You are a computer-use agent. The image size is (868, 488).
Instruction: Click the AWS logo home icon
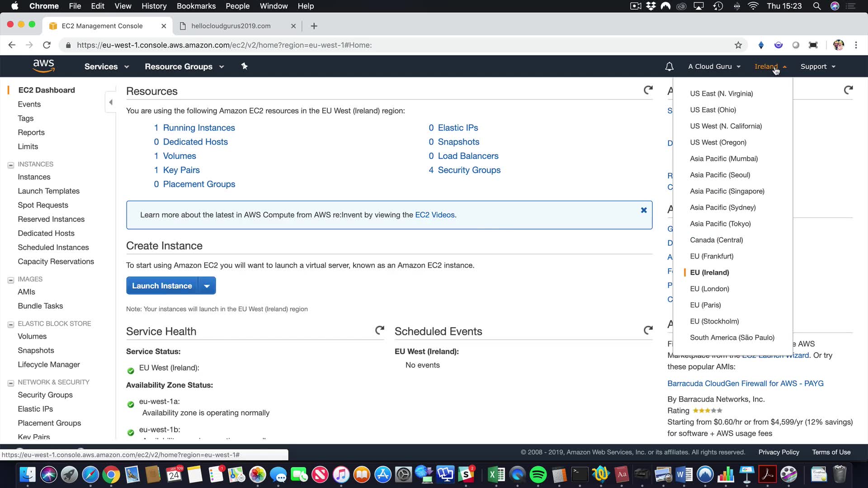pos(43,66)
